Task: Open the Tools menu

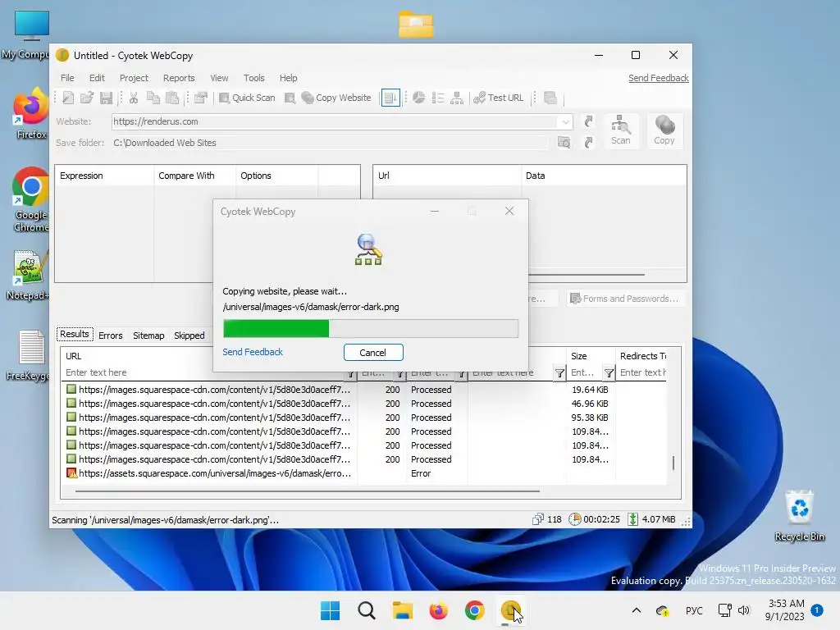Action: point(254,78)
